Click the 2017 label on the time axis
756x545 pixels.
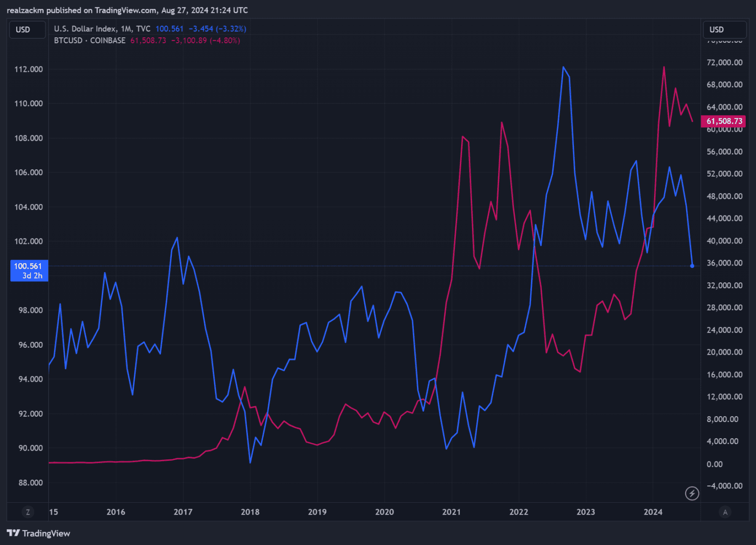coord(183,512)
